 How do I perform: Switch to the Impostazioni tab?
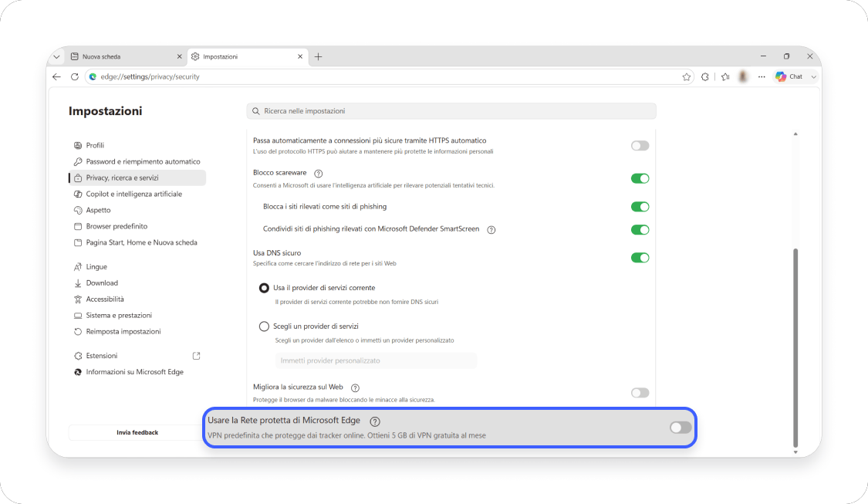(x=247, y=56)
